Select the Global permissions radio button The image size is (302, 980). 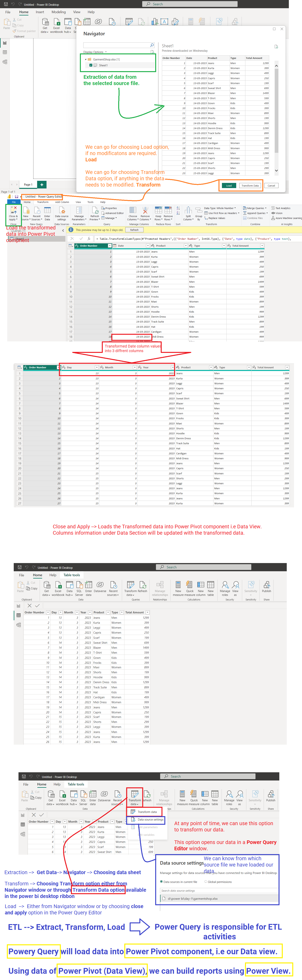pos(206,881)
